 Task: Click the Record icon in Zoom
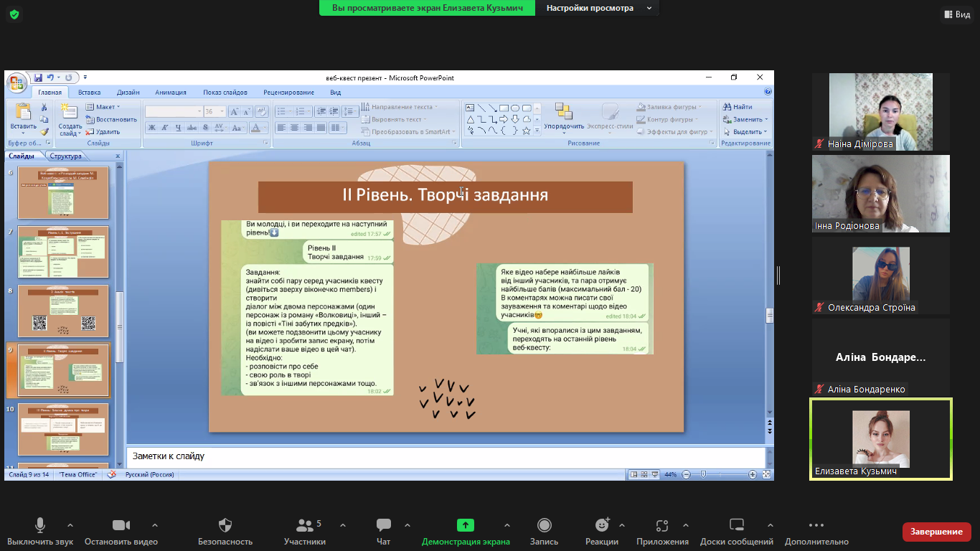[544, 525]
